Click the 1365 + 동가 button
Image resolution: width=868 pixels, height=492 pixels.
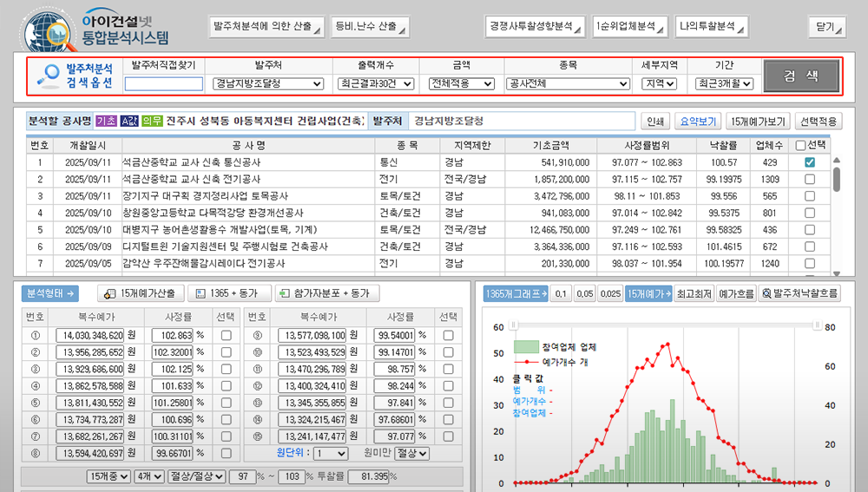[230, 293]
